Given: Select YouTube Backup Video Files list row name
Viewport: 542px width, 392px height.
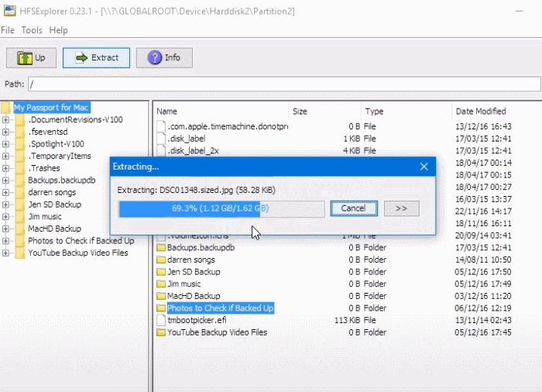Looking at the screenshot, I should [x=217, y=332].
